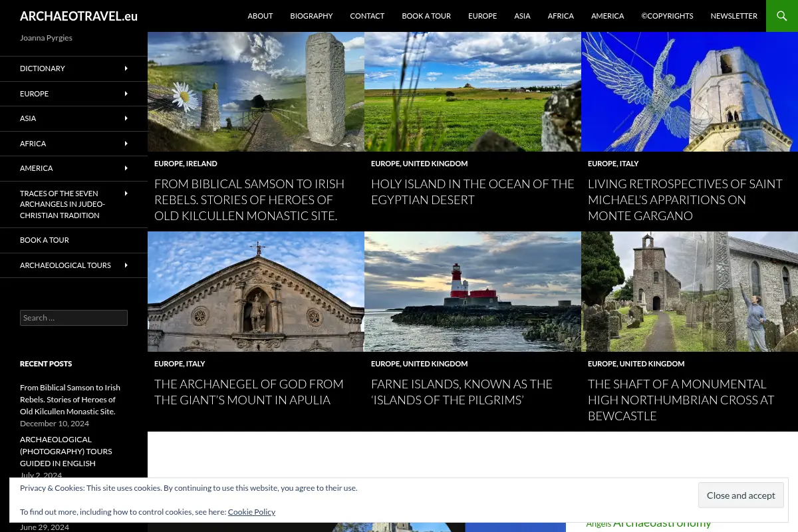This screenshot has height=532, width=798.
Task: Open the Newsletter menu item
Action: (733, 16)
